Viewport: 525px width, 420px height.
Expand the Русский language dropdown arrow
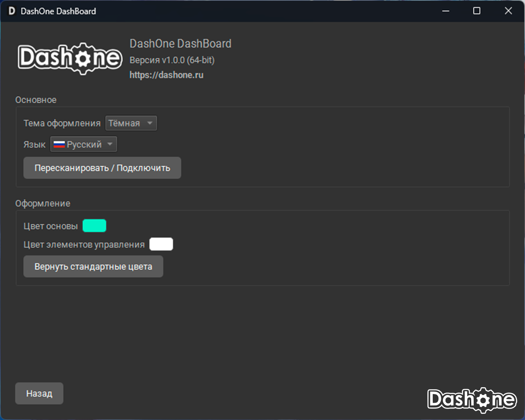click(110, 144)
